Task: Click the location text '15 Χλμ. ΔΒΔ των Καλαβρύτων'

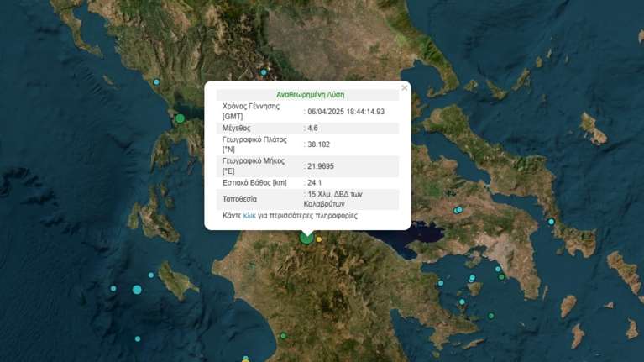Action: (333, 199)
